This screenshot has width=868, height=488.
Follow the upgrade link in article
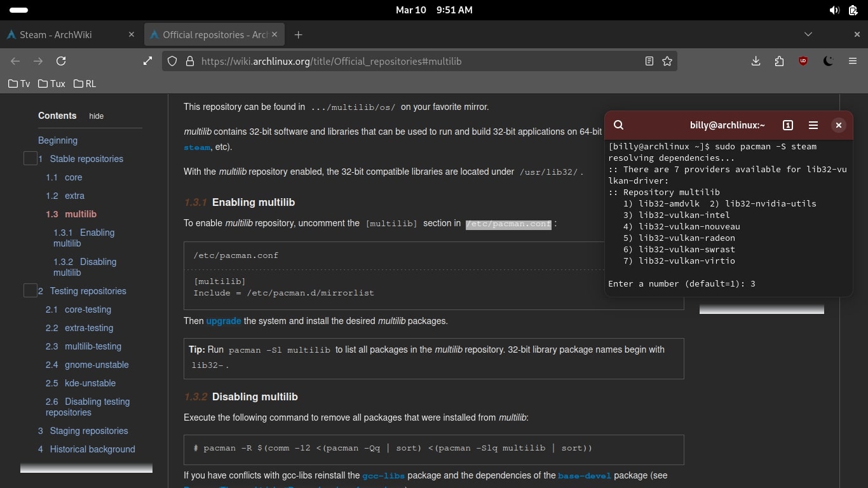[224, 321]
